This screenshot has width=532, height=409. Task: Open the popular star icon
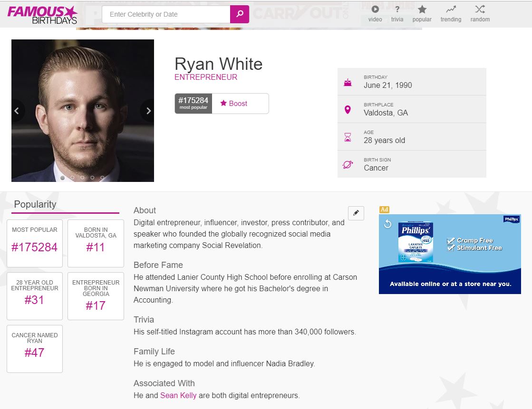[422, 9]
